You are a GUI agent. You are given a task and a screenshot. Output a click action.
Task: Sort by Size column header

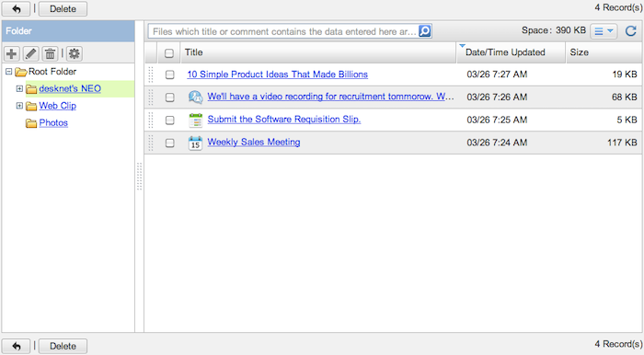point(604,52)
